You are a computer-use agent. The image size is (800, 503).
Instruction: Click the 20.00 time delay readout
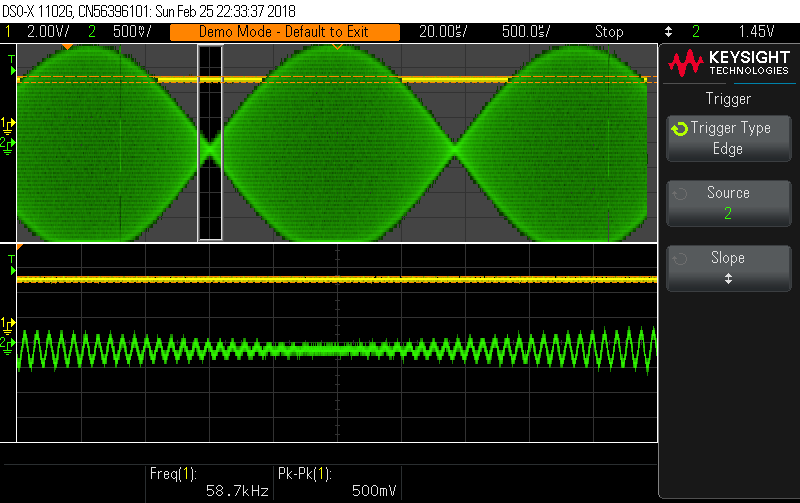tap(443, 32)
